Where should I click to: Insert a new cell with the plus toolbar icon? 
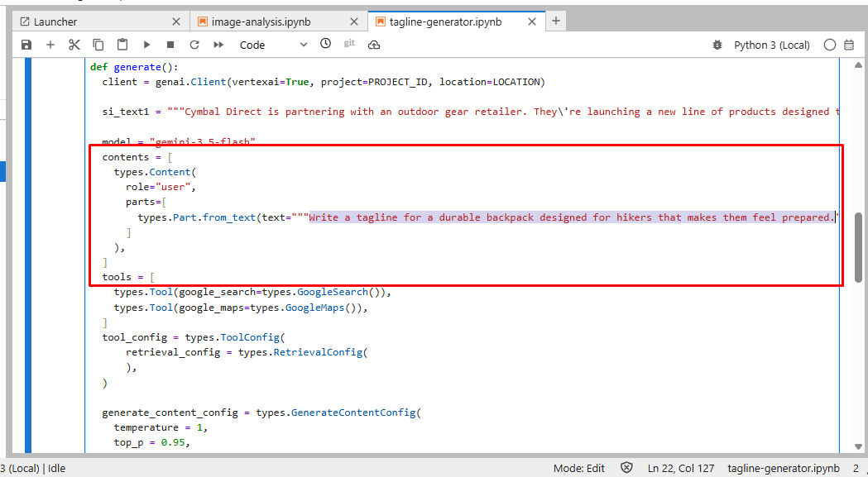coord(50,45)
